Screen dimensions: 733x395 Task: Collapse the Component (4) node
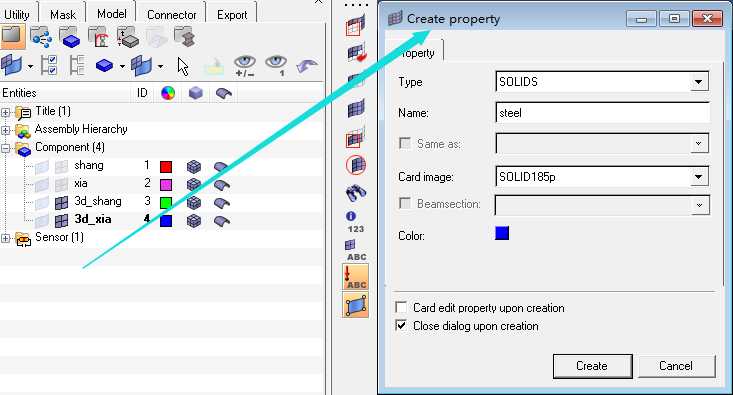pos(5,148)
